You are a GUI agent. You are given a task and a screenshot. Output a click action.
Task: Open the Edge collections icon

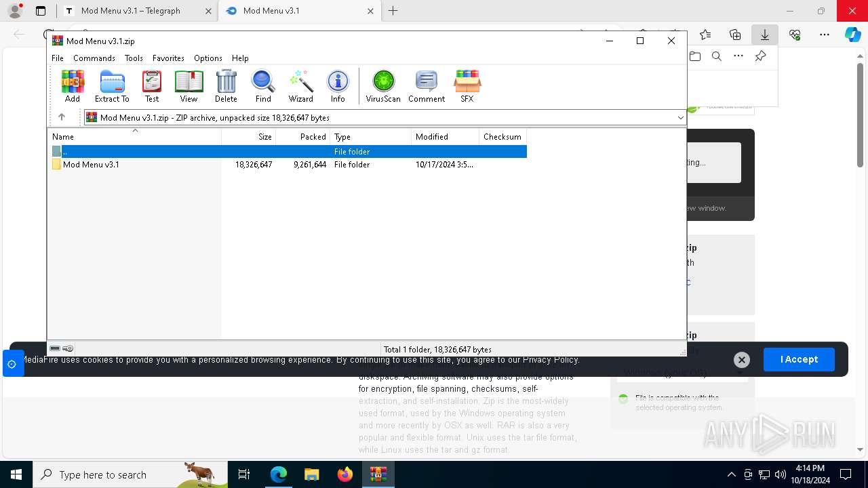click(735, 35)
